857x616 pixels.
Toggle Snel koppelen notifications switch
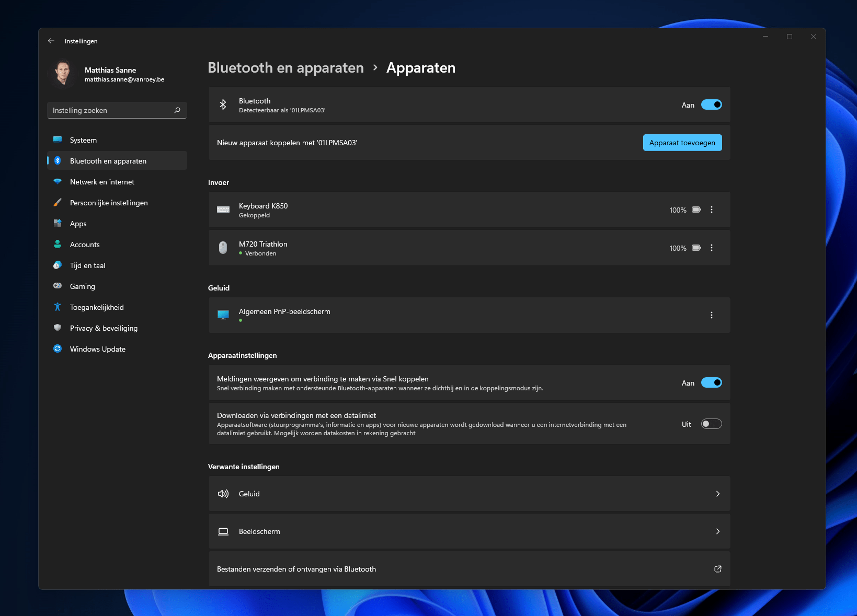pos(712,383)
